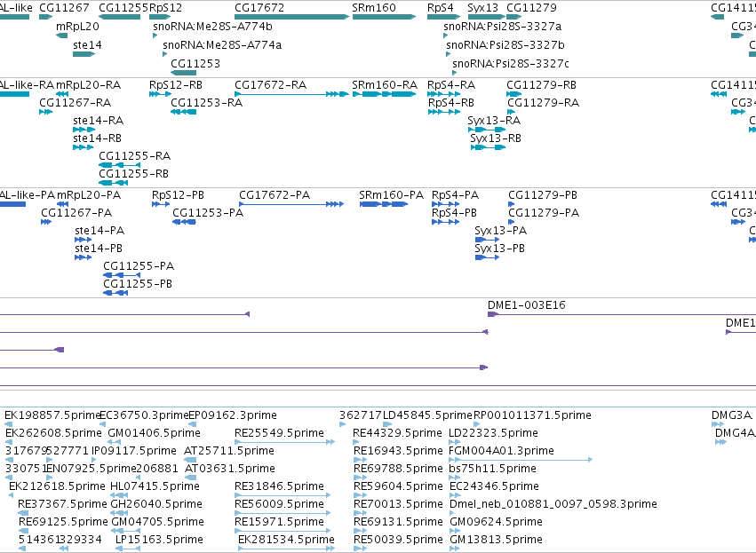The width and height of the screenshot is (756, 553).
Task: Select the Syx13 gene label
Action: (482, 8)
